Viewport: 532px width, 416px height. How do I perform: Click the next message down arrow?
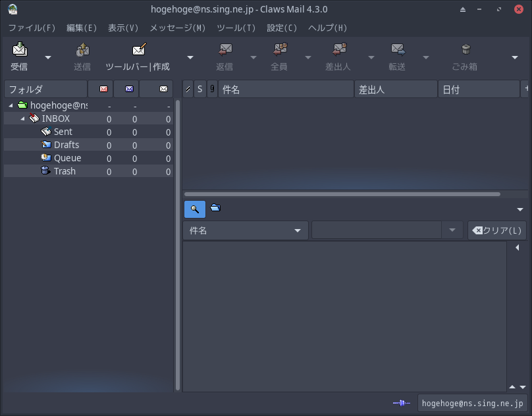pos(523,387)
